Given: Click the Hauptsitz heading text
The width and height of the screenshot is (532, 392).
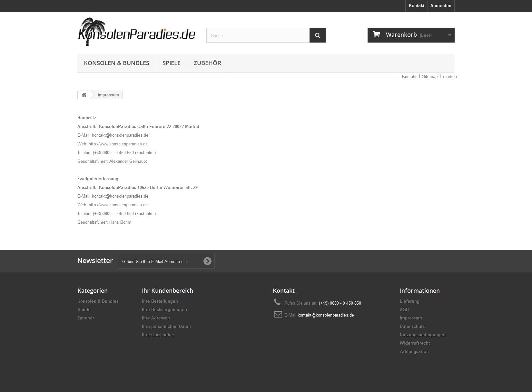Looking at the screenshot, I should 87,118.
